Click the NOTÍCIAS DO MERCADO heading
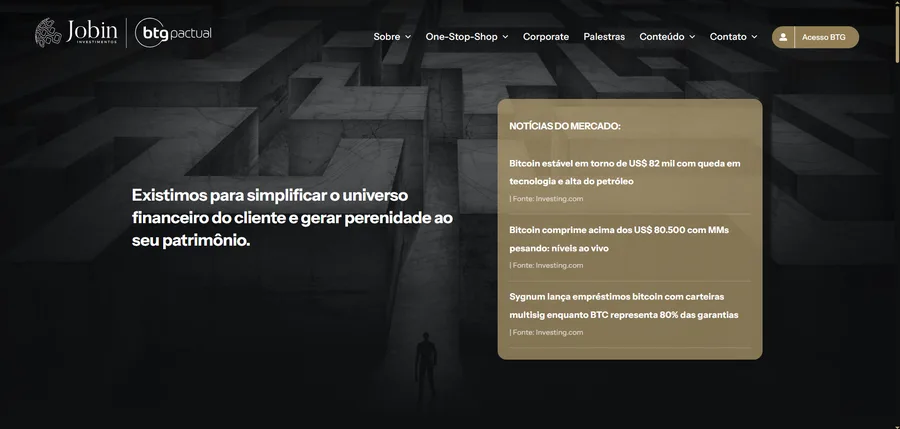The image size is (900, 429). pyautogui.click(x=565, y=126)
